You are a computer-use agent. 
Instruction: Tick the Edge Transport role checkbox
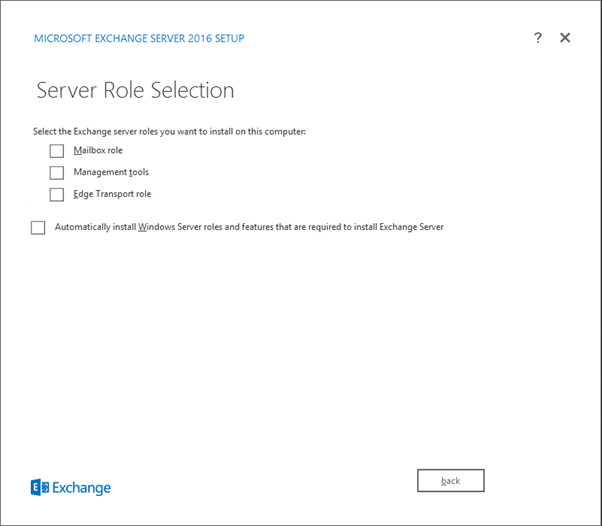[x=57, y=195]
